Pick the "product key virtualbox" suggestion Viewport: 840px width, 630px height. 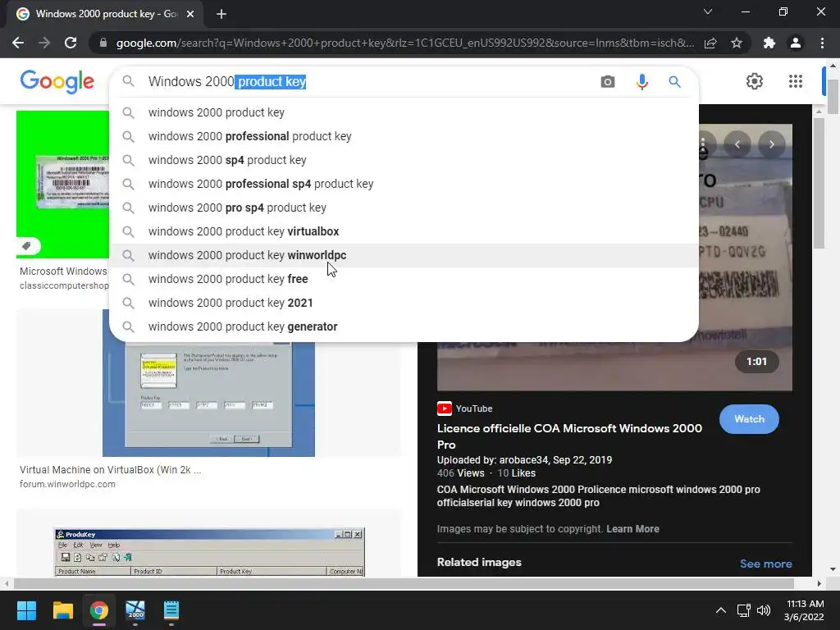(404, 231)
